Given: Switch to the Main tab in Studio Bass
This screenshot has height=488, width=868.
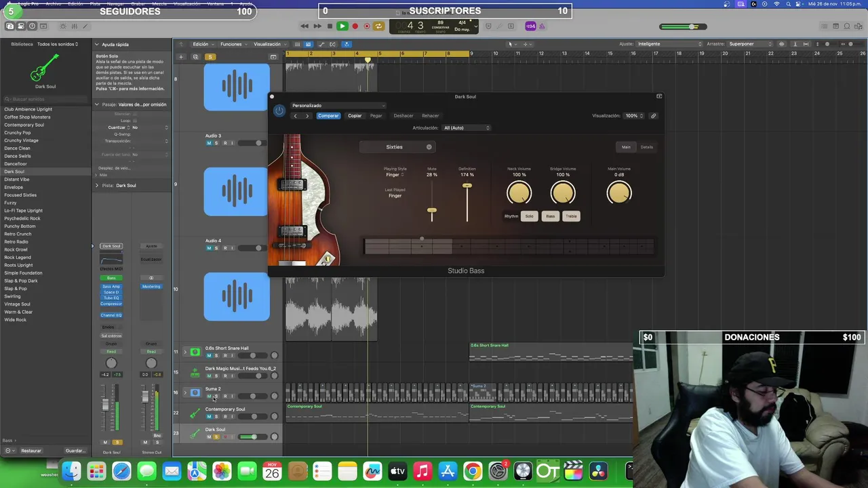Looking at the screenshot, I should pos(626,147).
